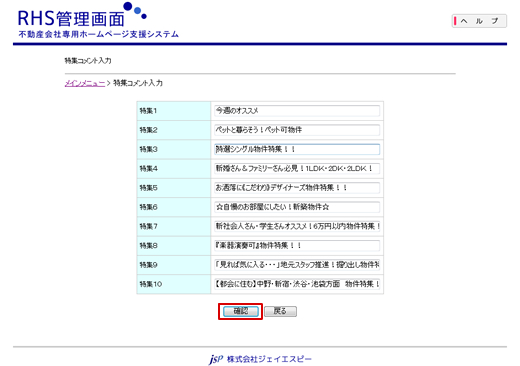The height and width of the screenshot is (366, 520).
Task: Click the 特集7 input field
Action: tap(297, 226)
